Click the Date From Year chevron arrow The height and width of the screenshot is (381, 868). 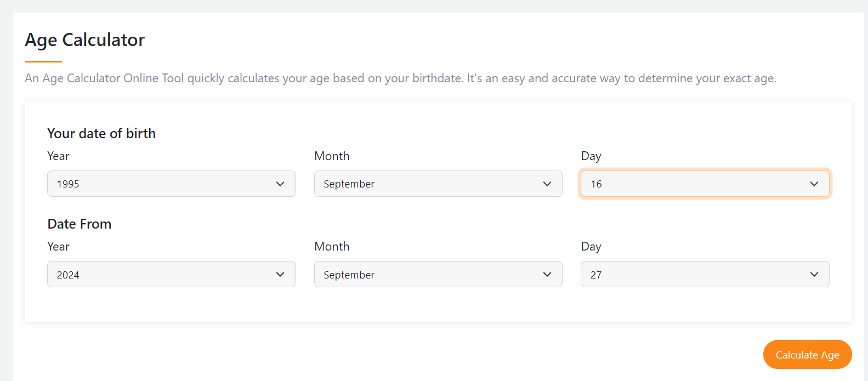click(x=280, y=274)
